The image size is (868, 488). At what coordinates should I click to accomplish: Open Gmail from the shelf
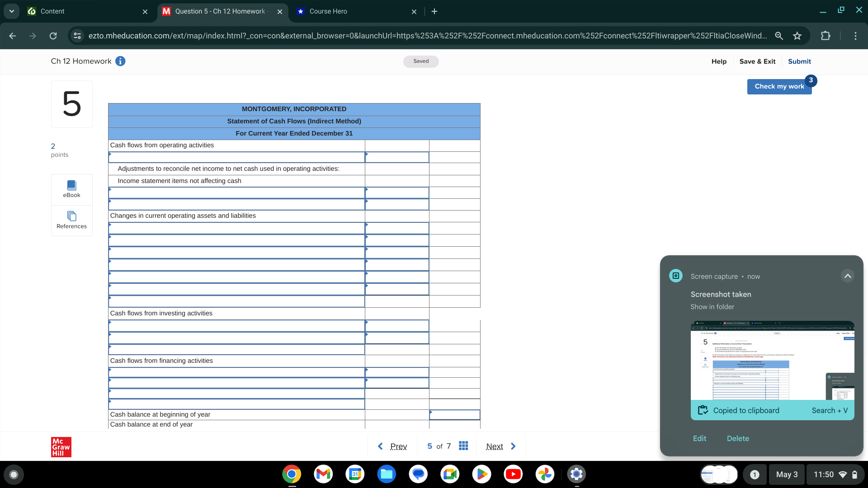pos(323,474)
